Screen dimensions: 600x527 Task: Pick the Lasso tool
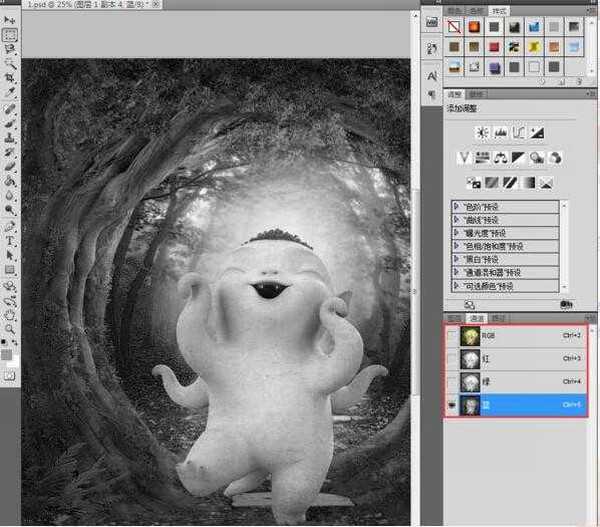click(10, 48)
